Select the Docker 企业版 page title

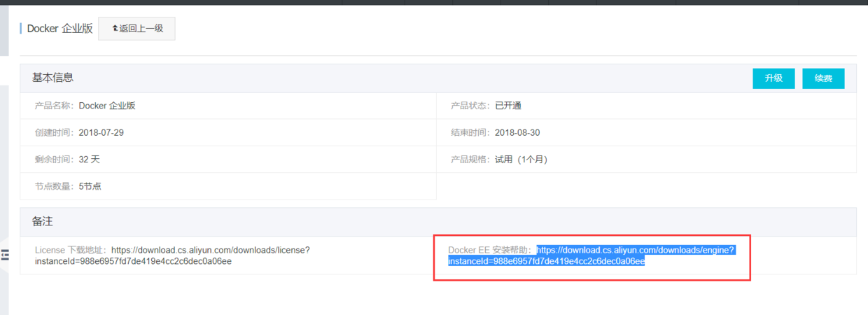tap(60, 29)
